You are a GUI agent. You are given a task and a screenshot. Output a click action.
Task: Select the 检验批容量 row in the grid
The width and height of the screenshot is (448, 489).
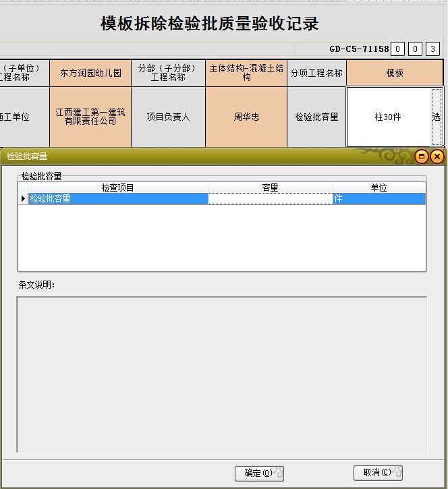[118, 199]
